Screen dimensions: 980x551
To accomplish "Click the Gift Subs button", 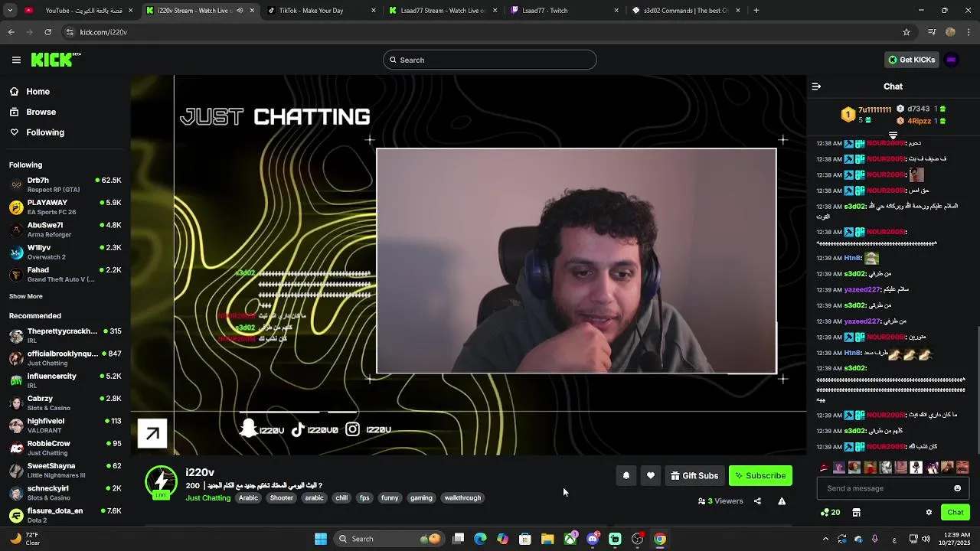I will click(x=694, y=476).
